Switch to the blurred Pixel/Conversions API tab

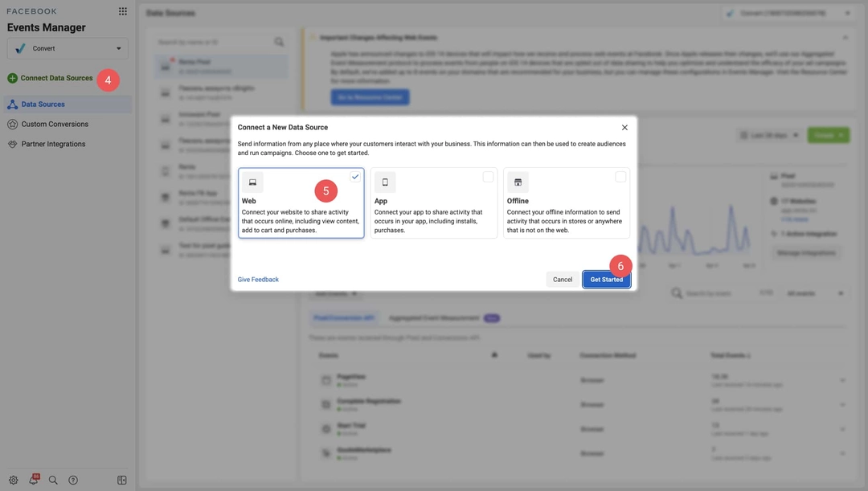[344, 317]
